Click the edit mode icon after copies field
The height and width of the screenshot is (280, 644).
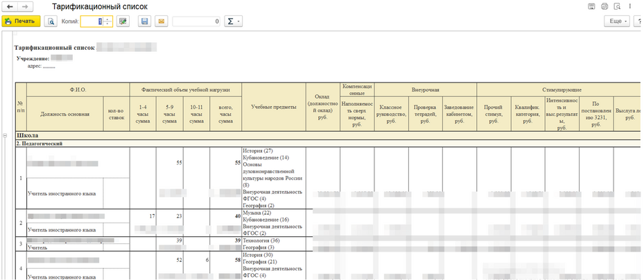pos(123,21)
